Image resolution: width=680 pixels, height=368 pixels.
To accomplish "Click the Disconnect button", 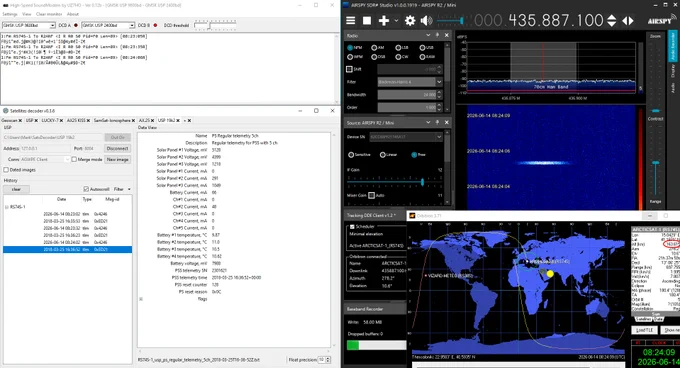I will click(118, 148).
